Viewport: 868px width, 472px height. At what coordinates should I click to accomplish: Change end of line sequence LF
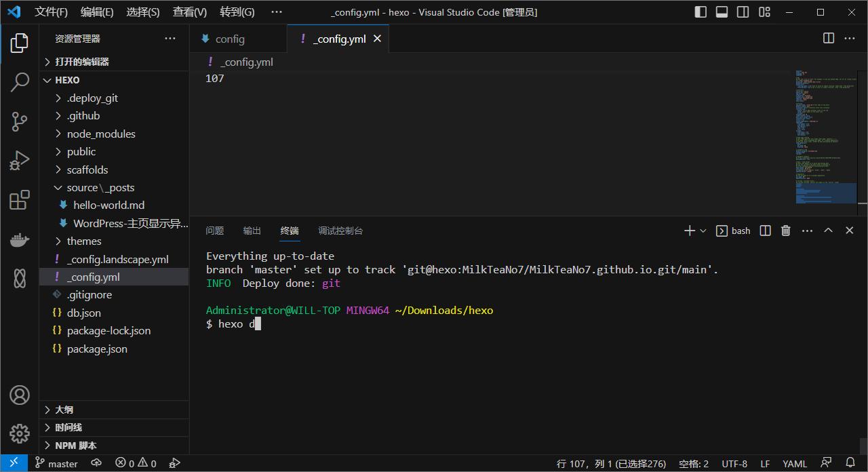pos(765,464)
